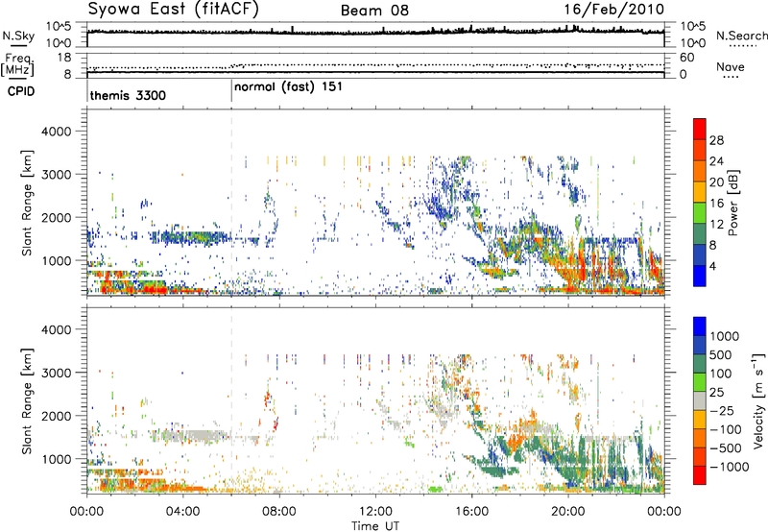The height and width of the screenshot is (532, 768).
Task: Click the '12:00' time axis tick label
Action: click(375, 512)
